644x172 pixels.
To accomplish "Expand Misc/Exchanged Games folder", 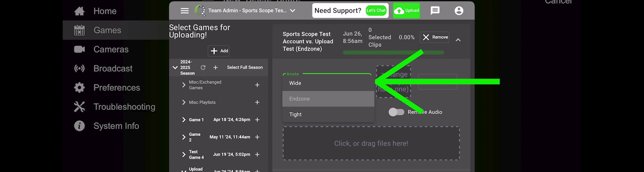I will [183, 85].
